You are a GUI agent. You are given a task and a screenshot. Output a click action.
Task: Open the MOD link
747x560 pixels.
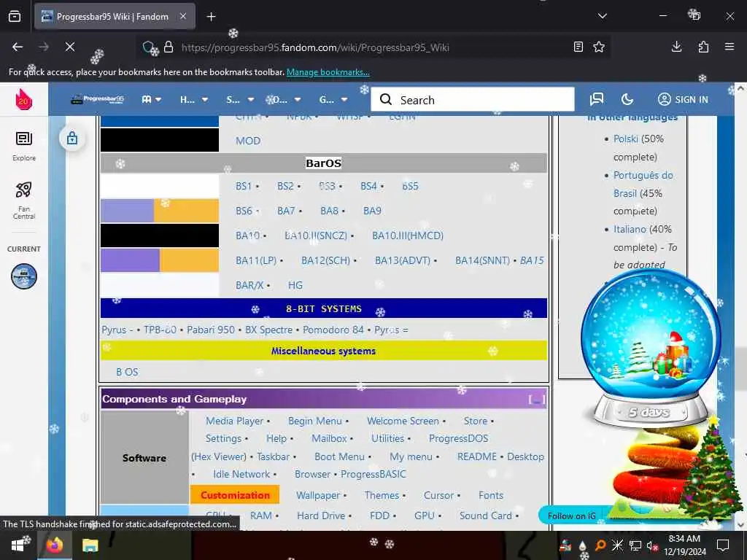tap(248, 141)
